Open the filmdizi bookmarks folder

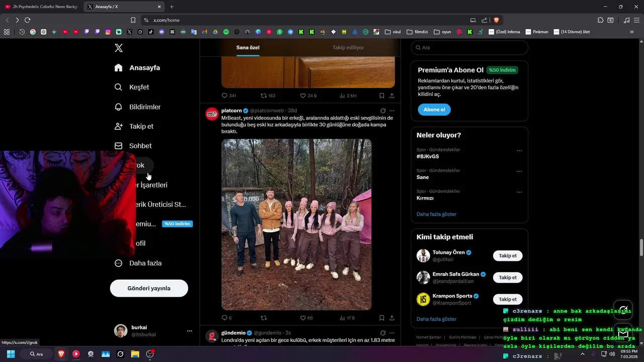pos(417,32)
